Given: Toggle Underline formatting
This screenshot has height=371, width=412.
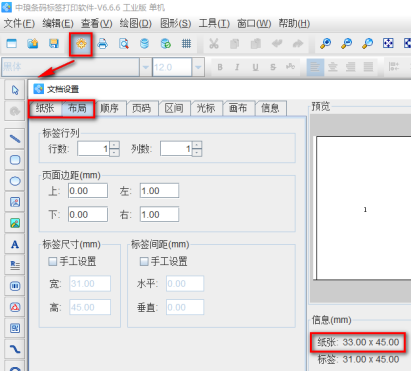Looking at the screenshot, I should 255,67.
